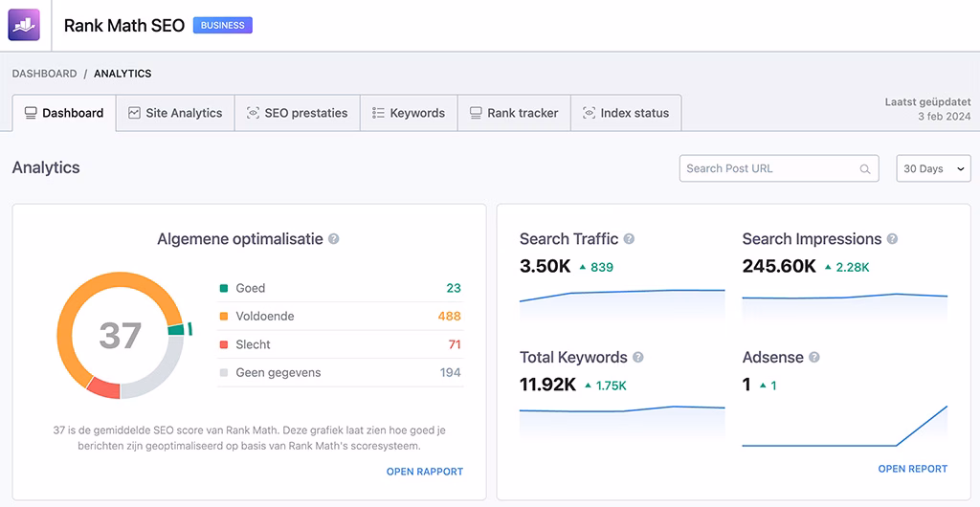Click the help icon next to Total Keywords
Viewport: 980px width, 507px height.
(637, 357)
